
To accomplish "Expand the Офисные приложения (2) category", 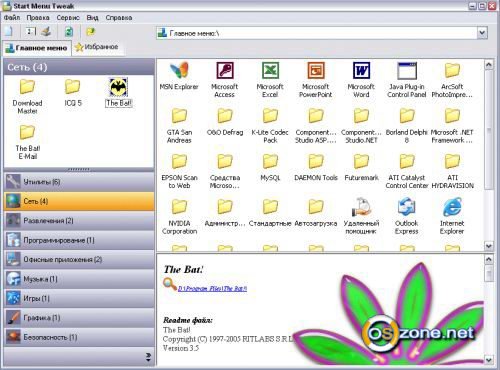I will [79, 259].
